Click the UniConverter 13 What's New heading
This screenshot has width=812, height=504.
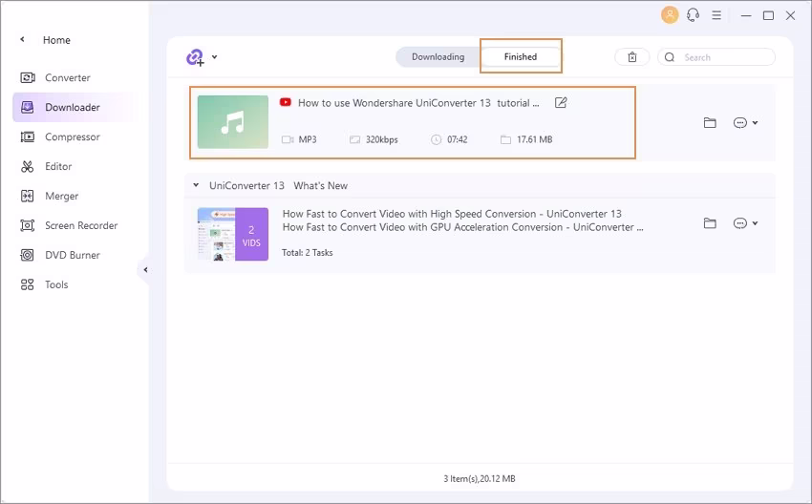[278, 186]
